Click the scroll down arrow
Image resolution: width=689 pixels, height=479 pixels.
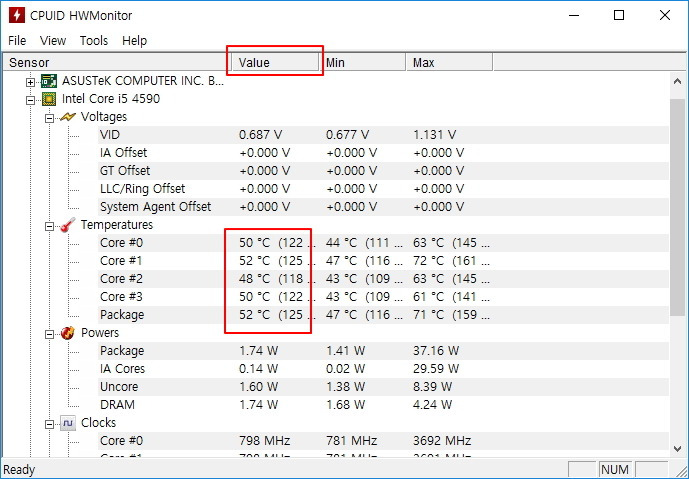point(677,448)
